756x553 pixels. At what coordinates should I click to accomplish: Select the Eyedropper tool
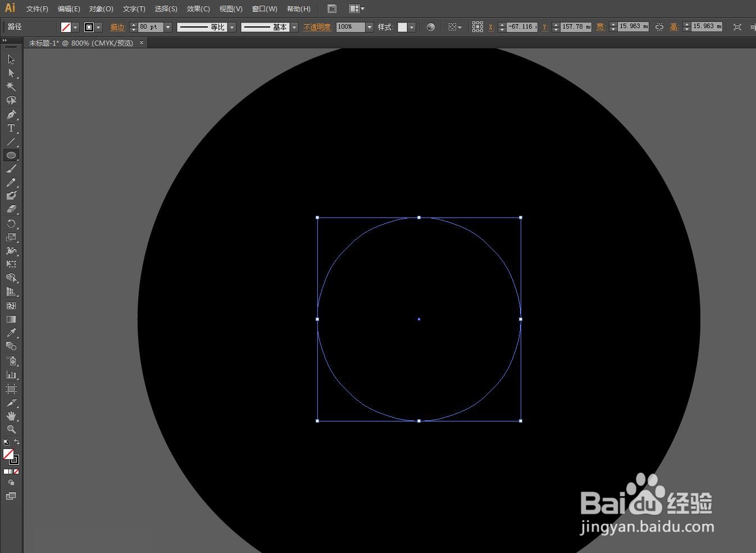[x=11, y=333]
